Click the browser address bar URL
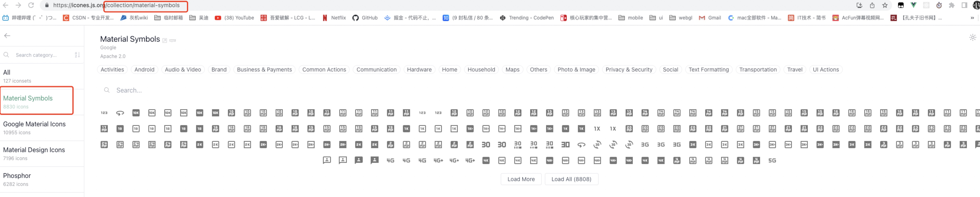The height and width of the screenshot is (197, 980). pyautogui.click(x=116, y=5)
